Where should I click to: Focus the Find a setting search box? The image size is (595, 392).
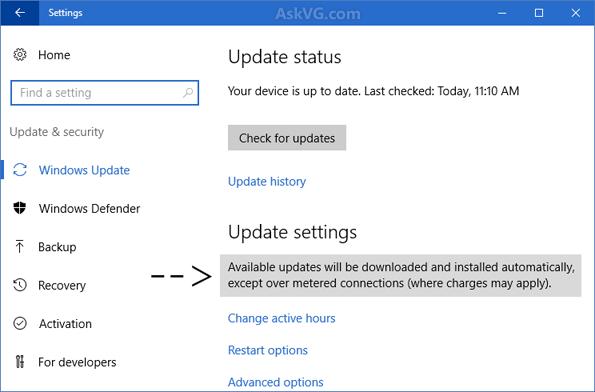[x=105, y=93]
